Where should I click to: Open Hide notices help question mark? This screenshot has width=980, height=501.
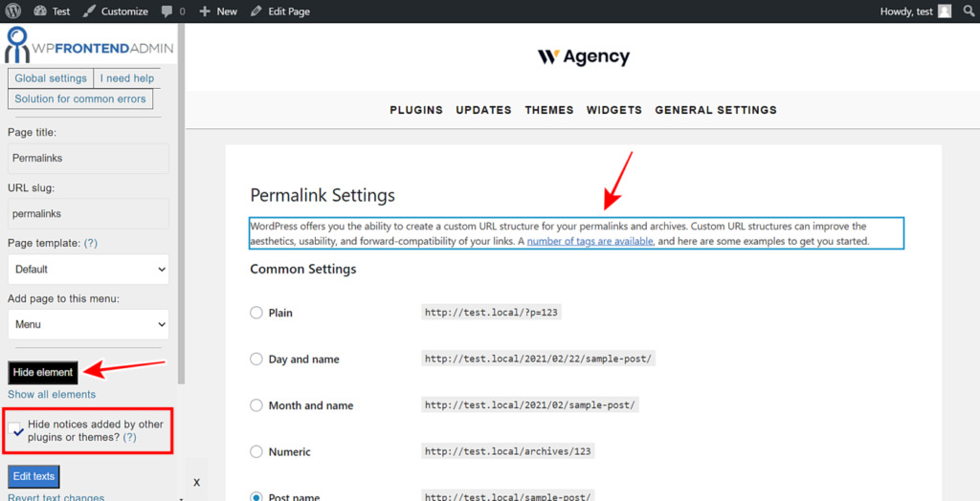click(129, 437)
